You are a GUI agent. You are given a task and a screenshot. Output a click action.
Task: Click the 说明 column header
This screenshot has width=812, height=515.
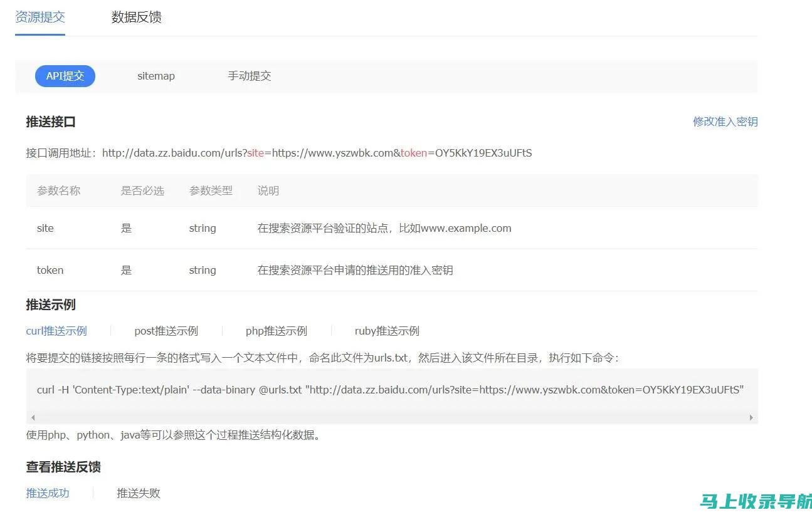tap(268, 190)
